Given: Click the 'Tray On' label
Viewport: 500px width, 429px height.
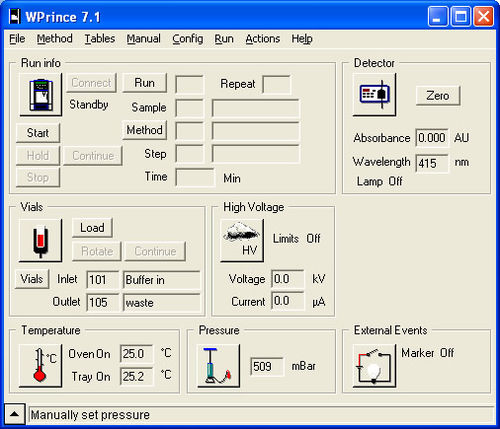Looking at the screenshot, I should click(x=91, y=377).
